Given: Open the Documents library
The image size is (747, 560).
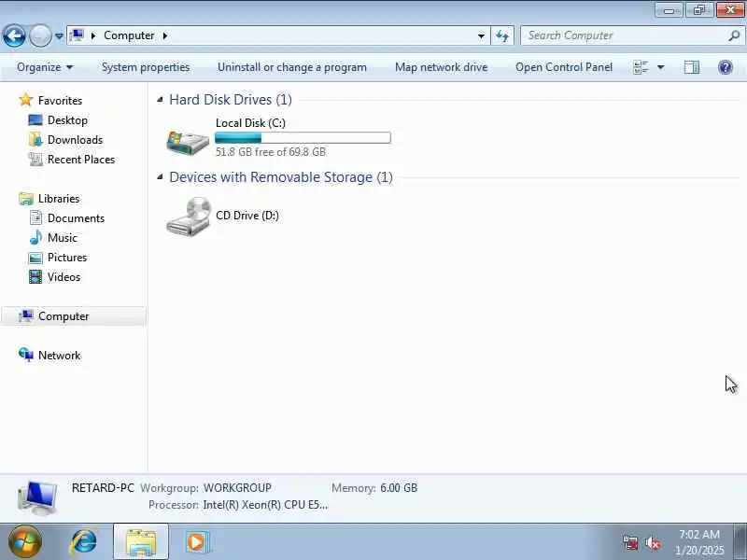Looking at the screenshot, I should point(76,218).
